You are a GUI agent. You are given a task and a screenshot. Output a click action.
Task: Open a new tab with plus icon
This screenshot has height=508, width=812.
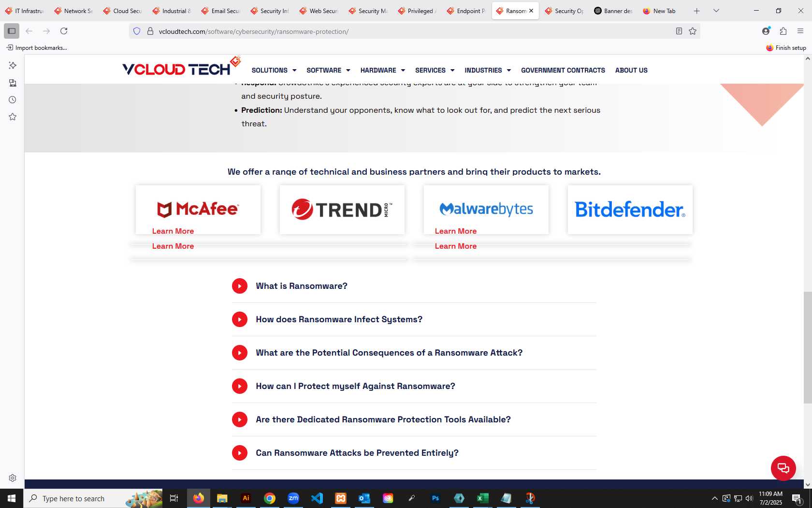pyautogui.click(x=696, y=11)
